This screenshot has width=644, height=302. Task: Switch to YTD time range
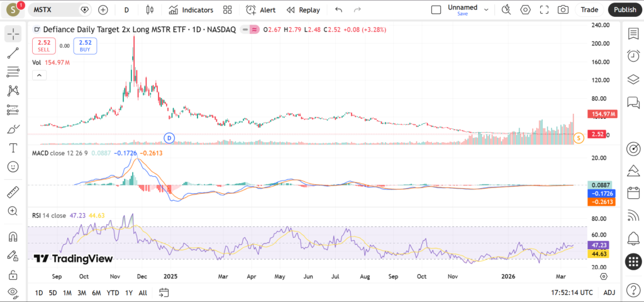pyautogui.click(x=113, y=293)
